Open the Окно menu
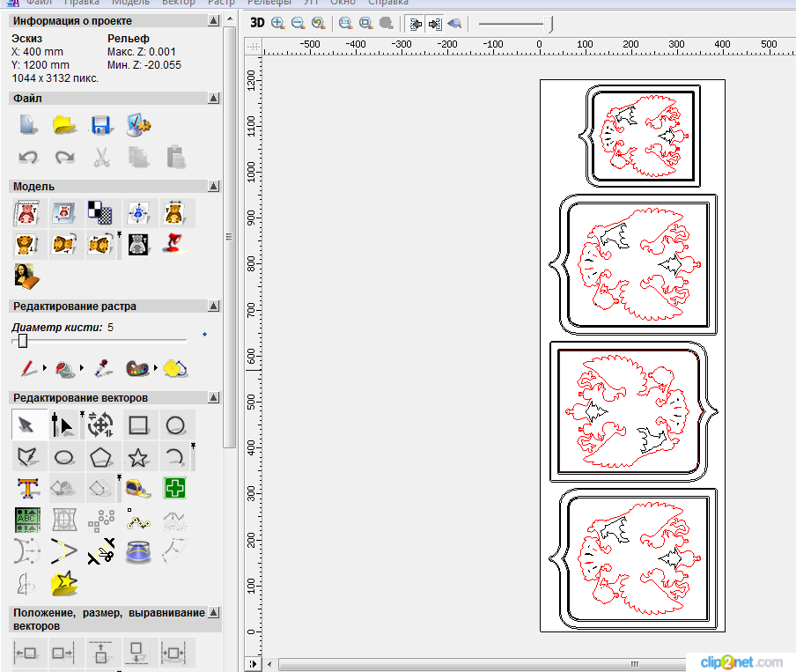This screenshot has height=672, width=796. tap(343, 3)
